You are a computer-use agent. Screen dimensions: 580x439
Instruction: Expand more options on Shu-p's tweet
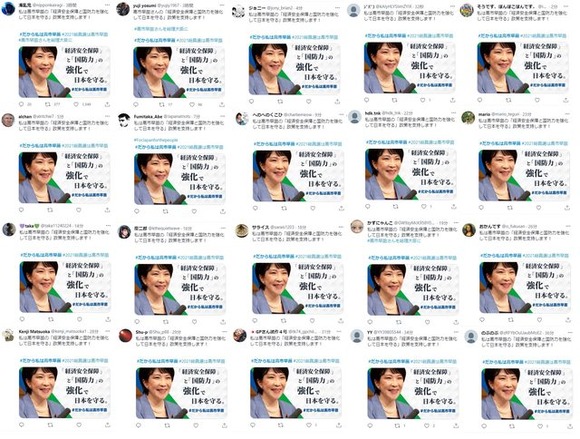click(224, 332)
